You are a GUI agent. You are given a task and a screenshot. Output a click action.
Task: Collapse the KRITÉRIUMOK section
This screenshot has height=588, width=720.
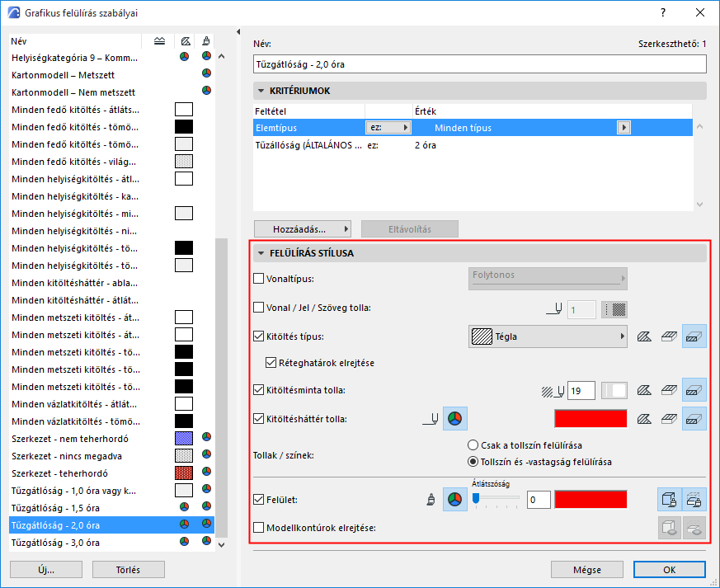click(261, 91)
